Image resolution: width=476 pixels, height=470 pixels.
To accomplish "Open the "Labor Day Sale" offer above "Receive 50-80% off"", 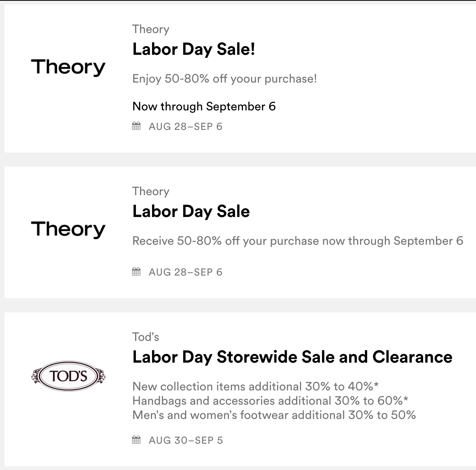I will 191,211.
